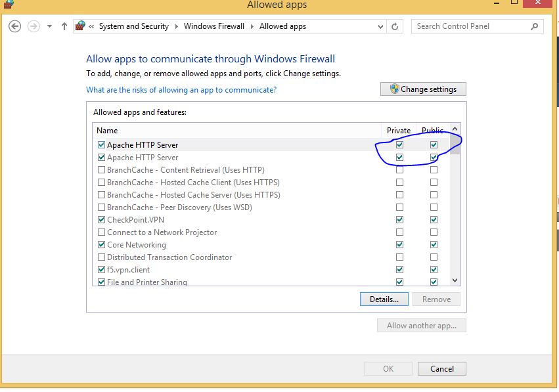Toggle Public checkbox for f5.vpn.client
Image resolution: width=559 pixels, height=392 pixels.
point(434,270)
